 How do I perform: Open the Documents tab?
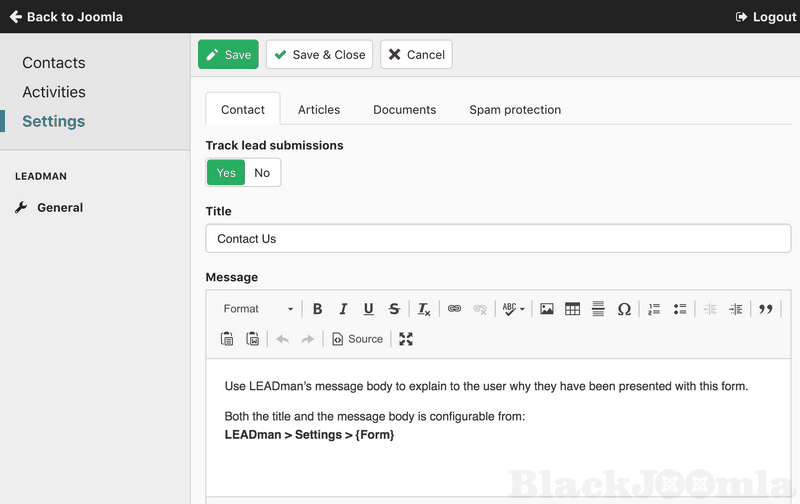[x=404, y=110]
